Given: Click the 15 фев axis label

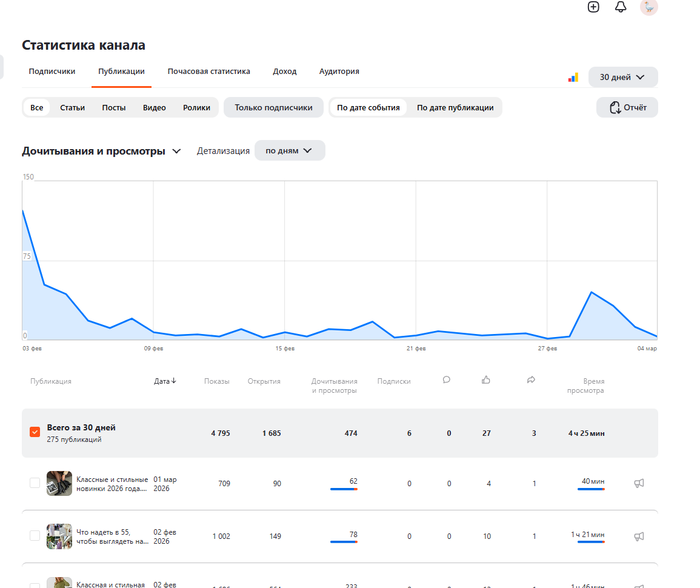Looking at the screenshot, I should (x=285, y=348).
